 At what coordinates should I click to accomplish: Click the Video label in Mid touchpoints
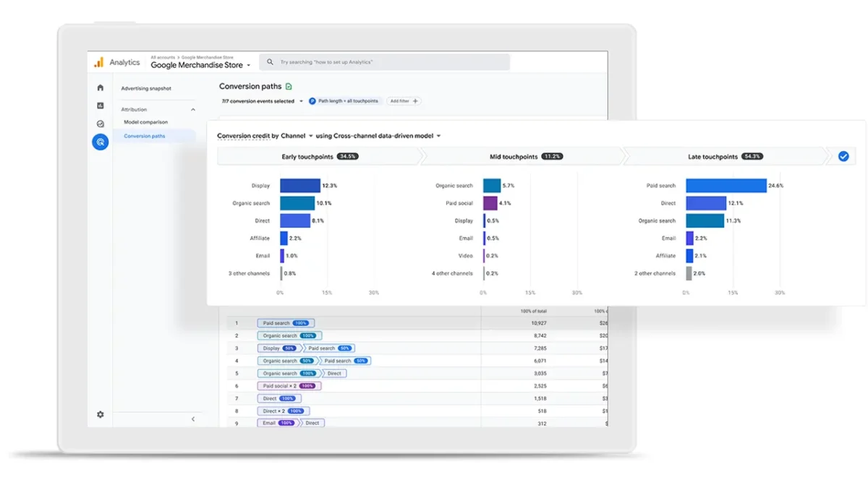click(x=467, y=256)
